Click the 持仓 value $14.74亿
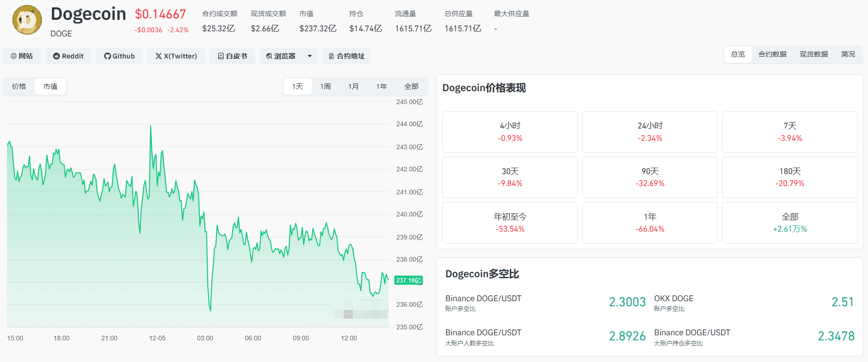 [366, 29]
